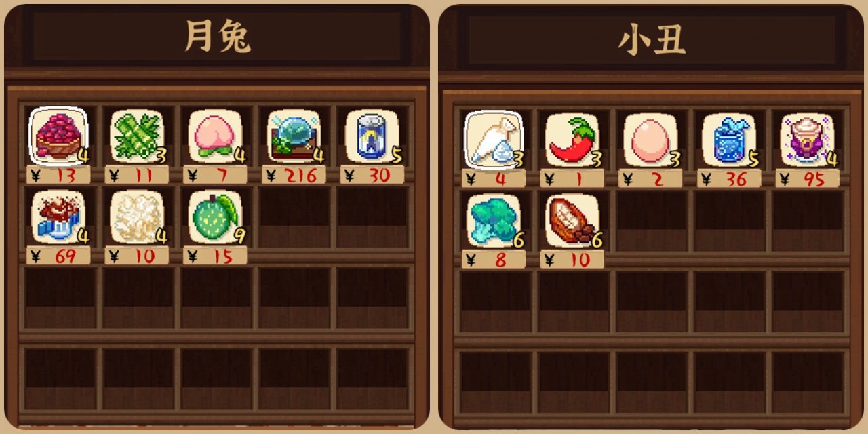Select the cocoa pod item
Screen dimensions: 868x434
pyautogui.click(x=572, y=221)
